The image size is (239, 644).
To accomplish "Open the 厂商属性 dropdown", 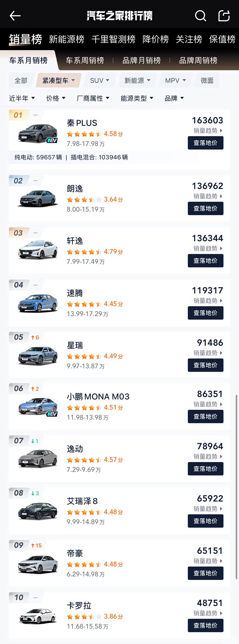I will pyautogui.click(x=93, y=98).
